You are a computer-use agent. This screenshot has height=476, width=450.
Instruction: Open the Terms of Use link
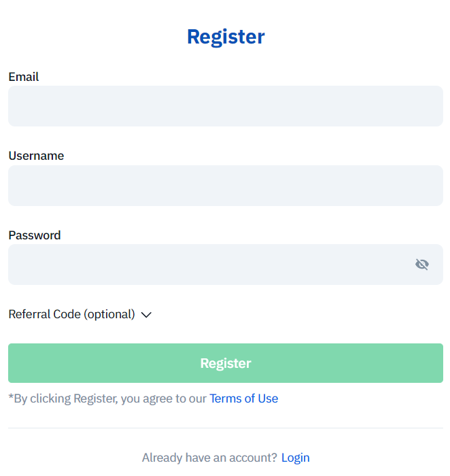click(243, 398)
